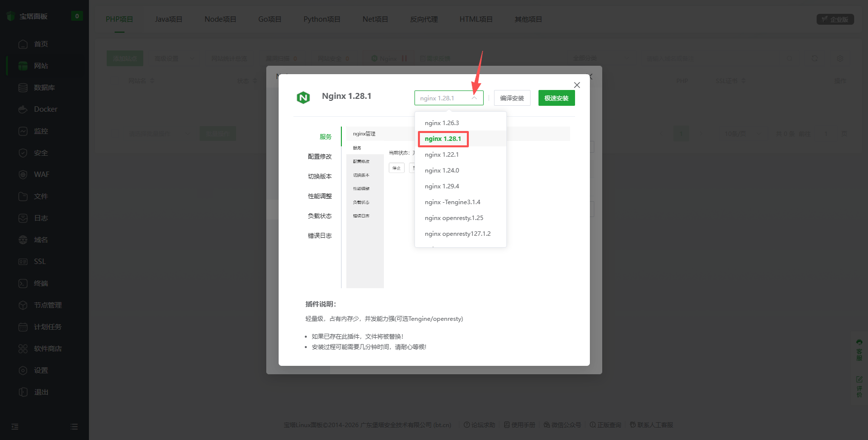Switch to 反向代理 tab
The width and height of the screenshot is (868, 440).
[x=424, y=19]
